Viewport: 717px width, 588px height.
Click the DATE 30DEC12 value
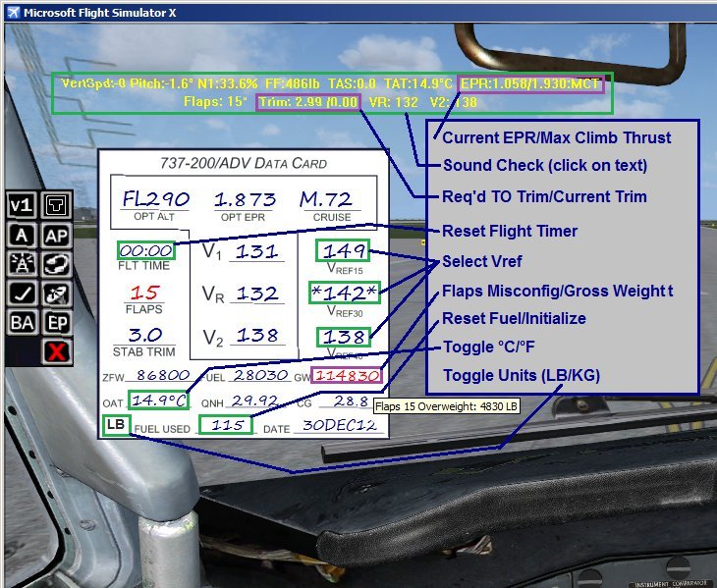coord(340,425)
